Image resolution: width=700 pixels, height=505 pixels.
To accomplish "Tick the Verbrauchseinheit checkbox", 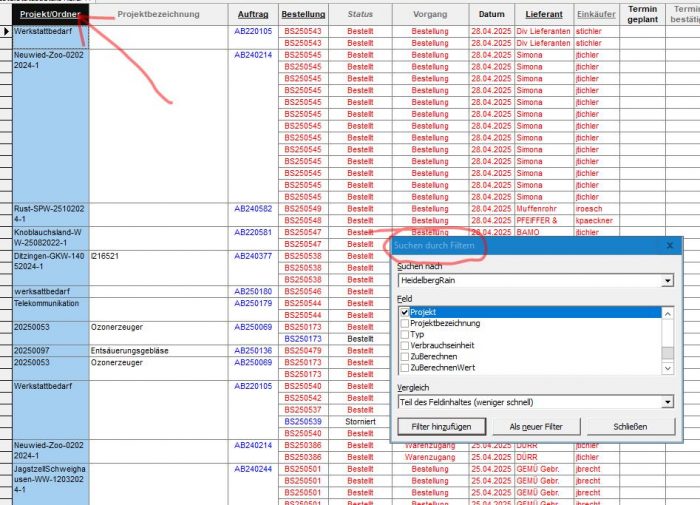I will 404,346.
